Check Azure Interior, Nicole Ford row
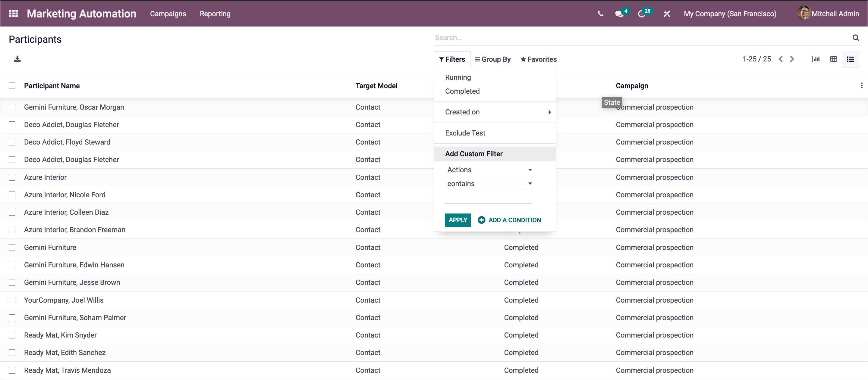Viewport: 868px width, 380px height. (12, 195)
